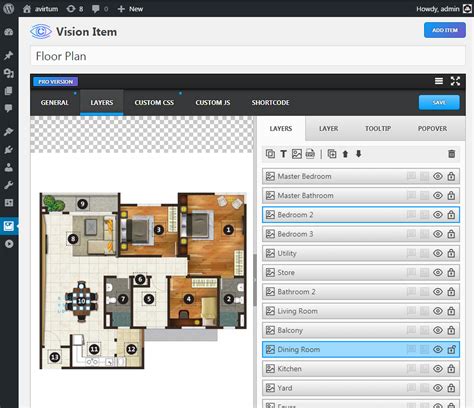Open the Media library from the sidebar
This screenshot has width=474, height=408.
(x=9, y=73)
